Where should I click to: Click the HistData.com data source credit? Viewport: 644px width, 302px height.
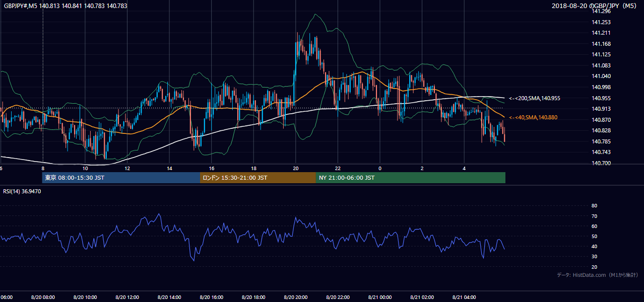click(x=598, y=275)
